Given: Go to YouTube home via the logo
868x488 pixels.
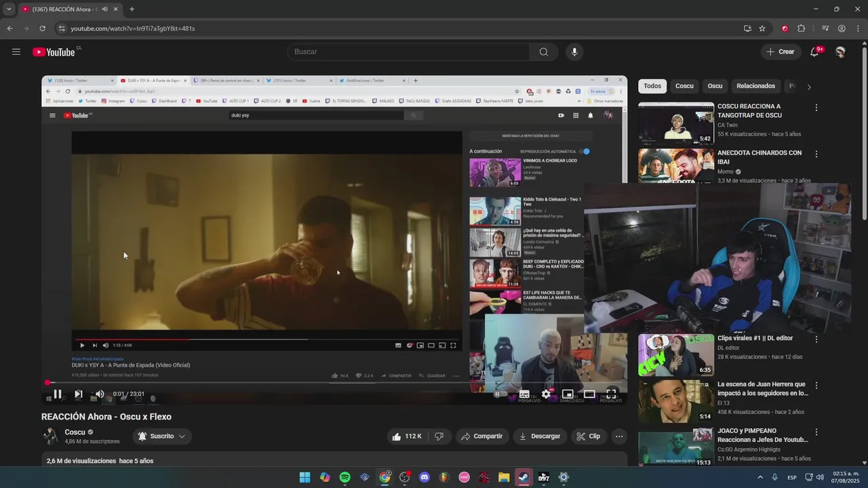Looking at the screenshot, I should [54, 52].
